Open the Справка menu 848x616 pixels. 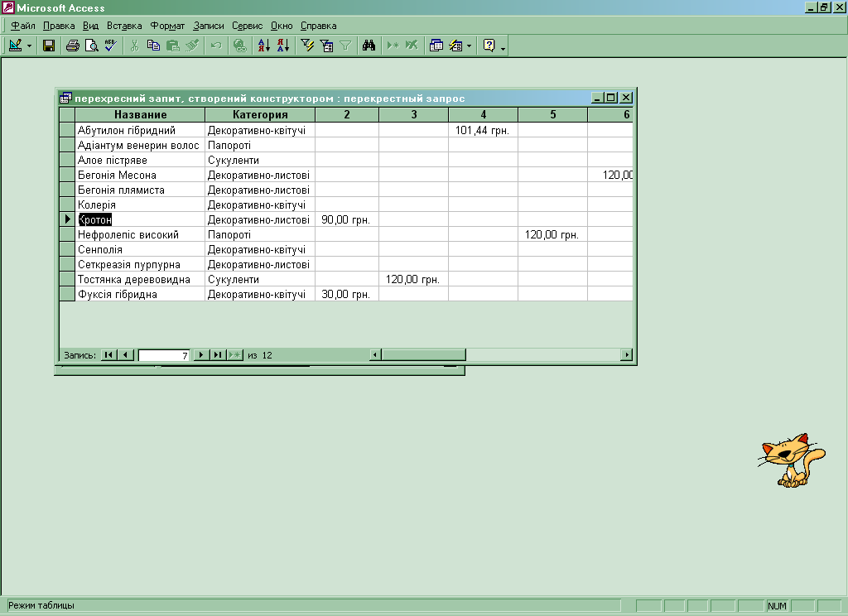point(319,26)
